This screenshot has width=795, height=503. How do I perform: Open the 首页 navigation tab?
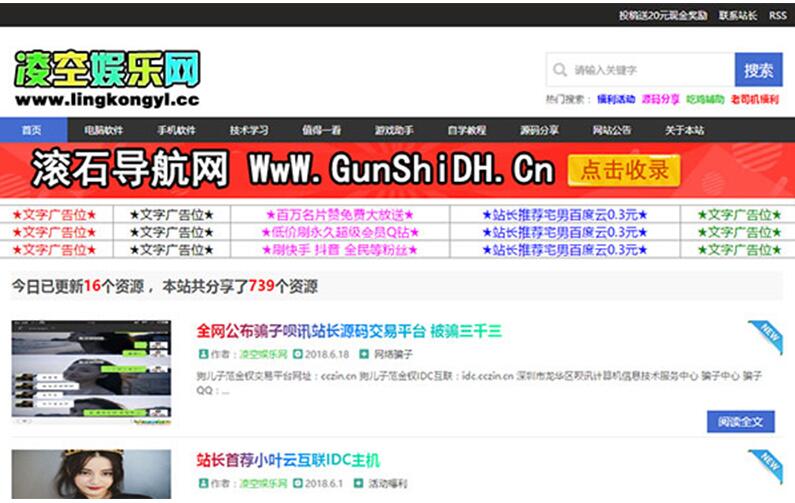pos(32,130)
